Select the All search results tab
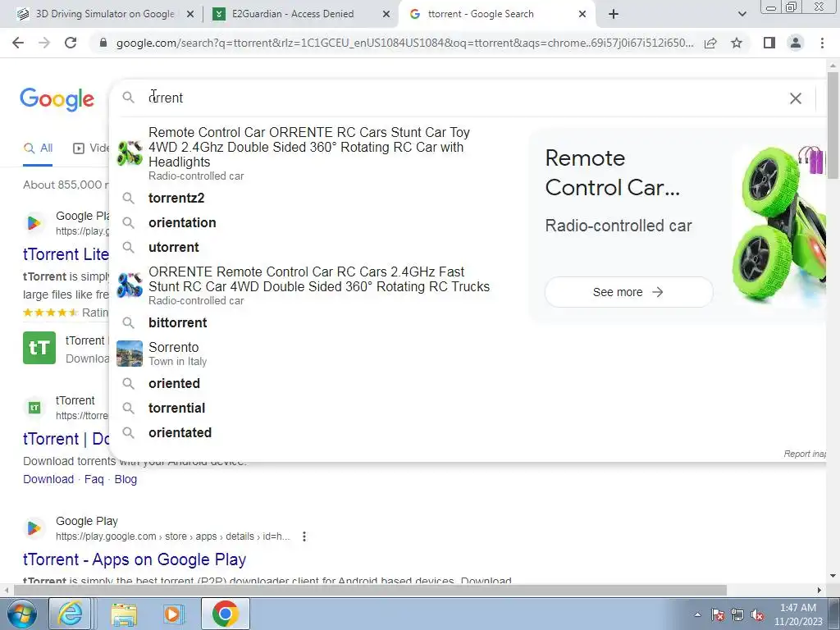Screen dimensions: 840x630 coord(38,148)
